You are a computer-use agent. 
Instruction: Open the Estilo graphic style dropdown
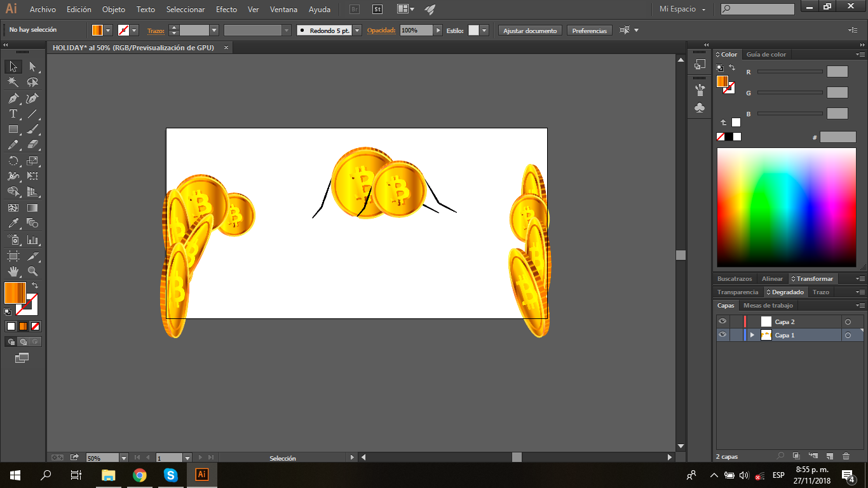[x=485, y=30]
